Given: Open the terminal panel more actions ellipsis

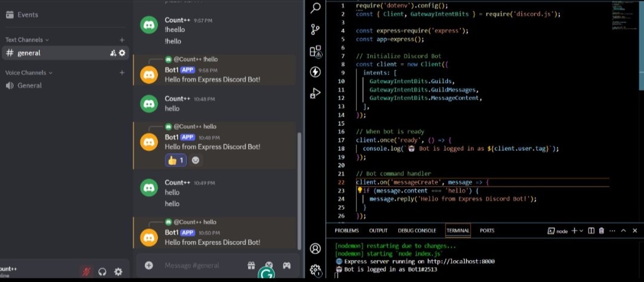Looking at the screenshot, I should [x=612, y=231].
